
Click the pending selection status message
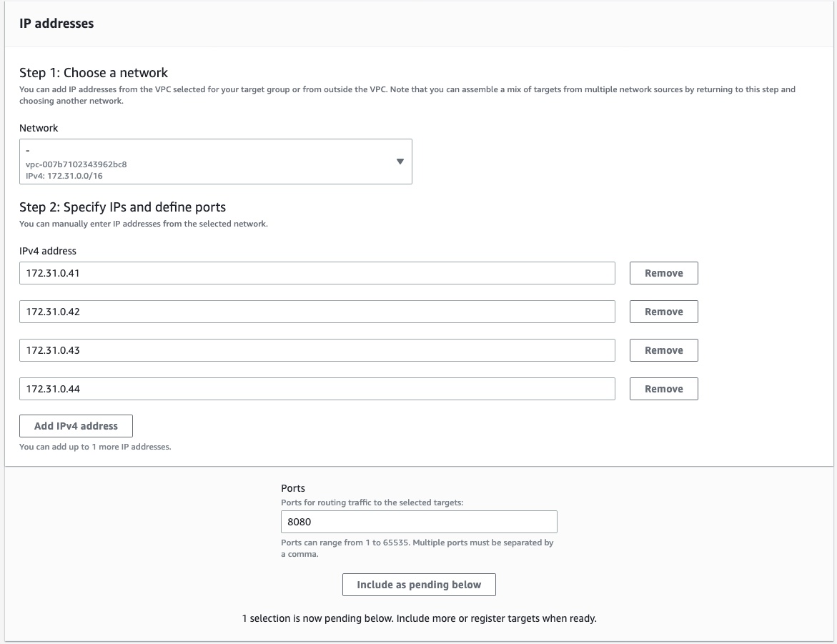tap(419, 618)
